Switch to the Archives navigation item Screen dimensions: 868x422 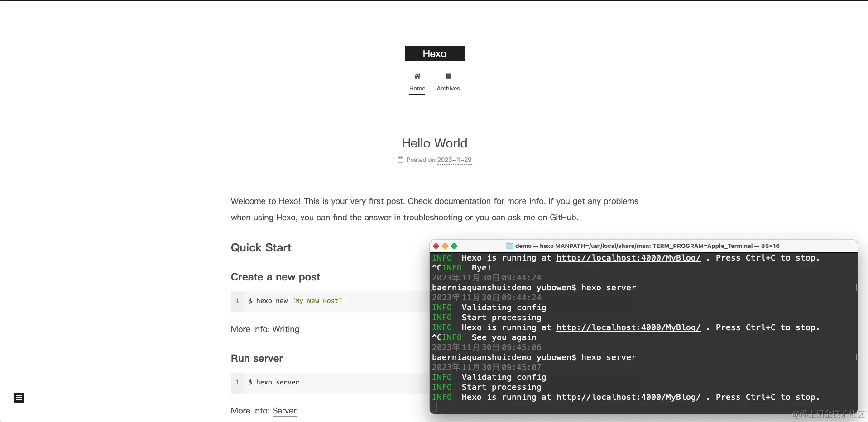(448, 89)
